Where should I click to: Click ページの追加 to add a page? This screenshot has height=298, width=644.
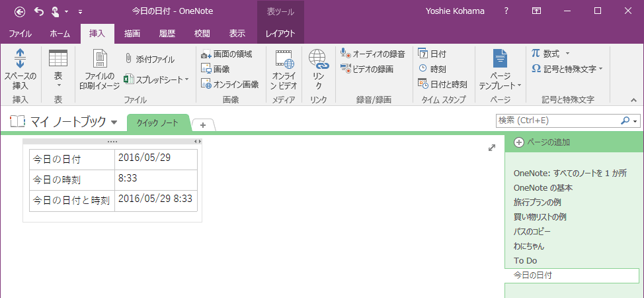point(542,142)
